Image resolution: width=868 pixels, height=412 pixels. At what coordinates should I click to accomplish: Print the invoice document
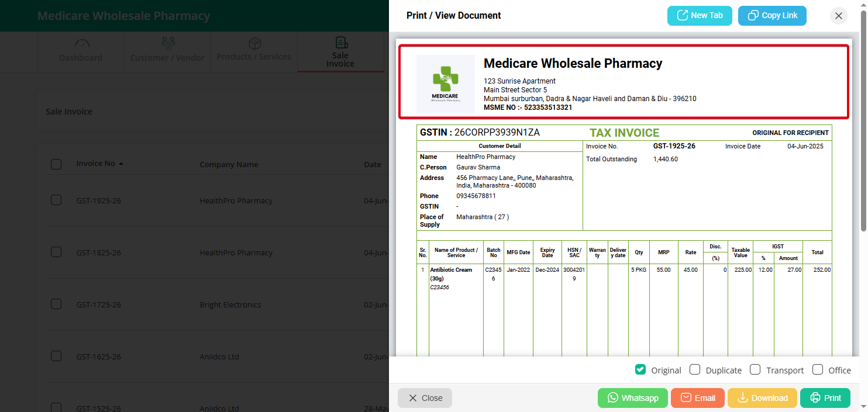(825, 398)
